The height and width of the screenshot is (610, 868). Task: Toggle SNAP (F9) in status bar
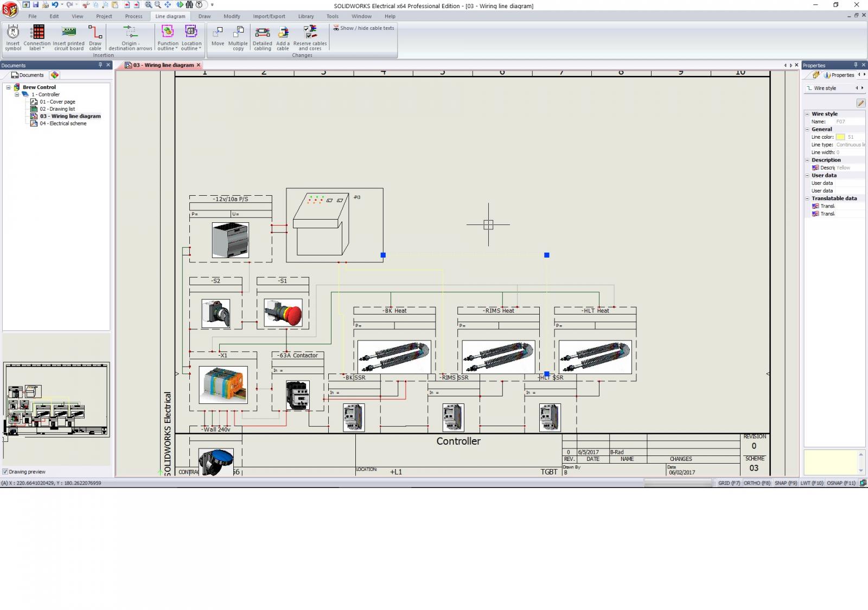tap(786, 483)
